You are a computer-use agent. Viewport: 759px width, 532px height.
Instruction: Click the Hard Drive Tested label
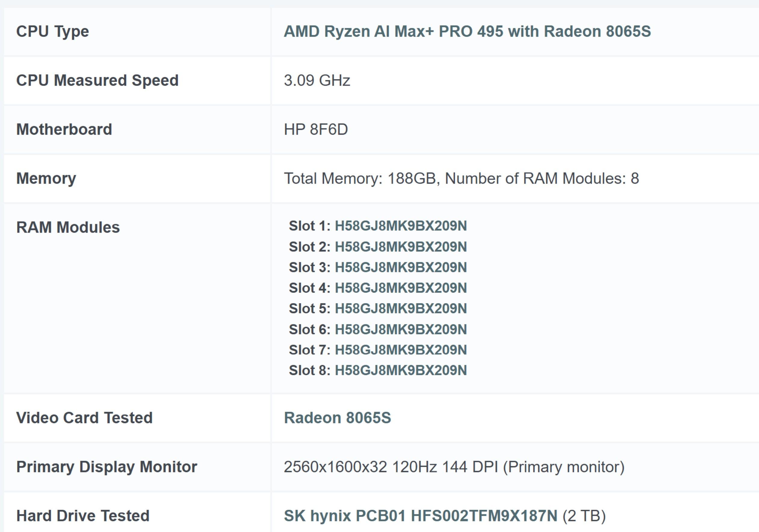83,516
